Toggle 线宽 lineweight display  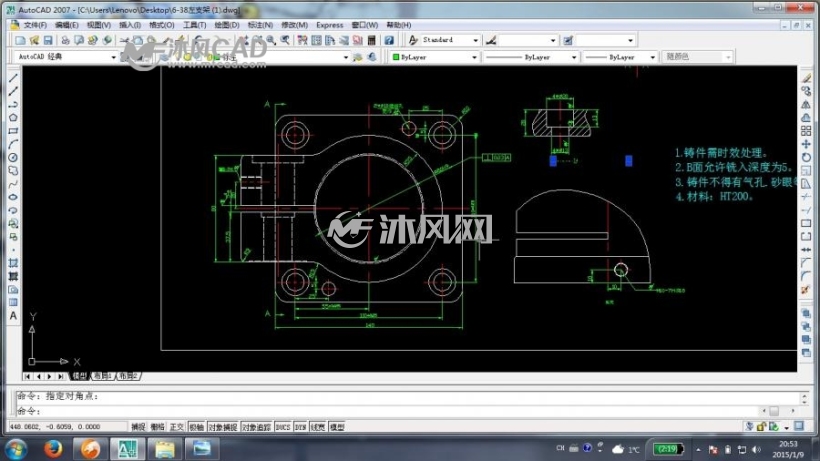pos(318,427)
